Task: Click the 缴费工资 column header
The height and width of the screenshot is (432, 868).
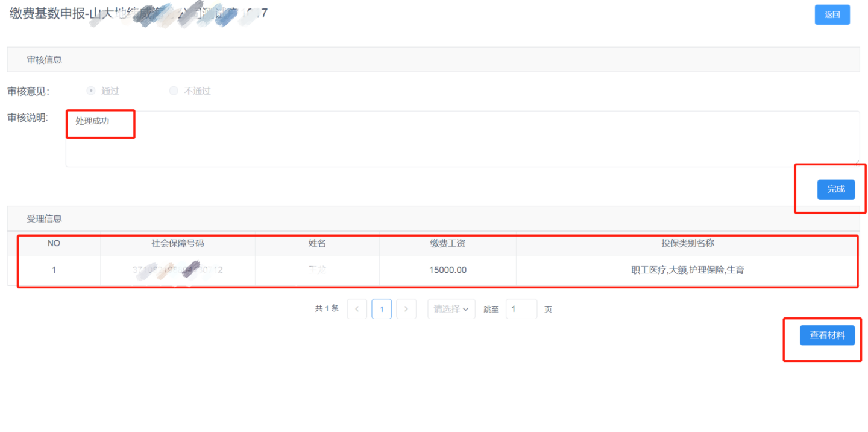Action: point(447,243)
